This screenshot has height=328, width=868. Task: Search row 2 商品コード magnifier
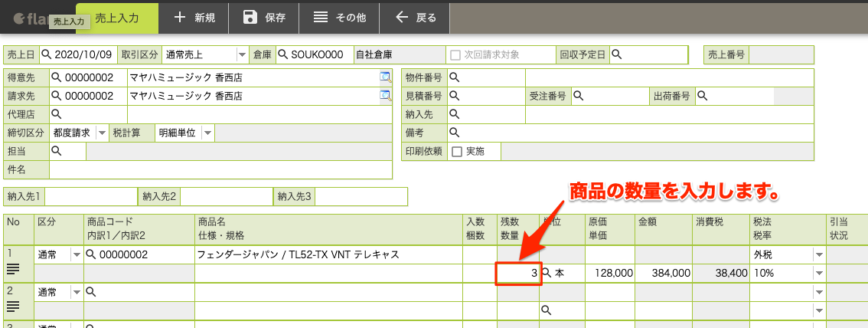[x=92, y=292]
